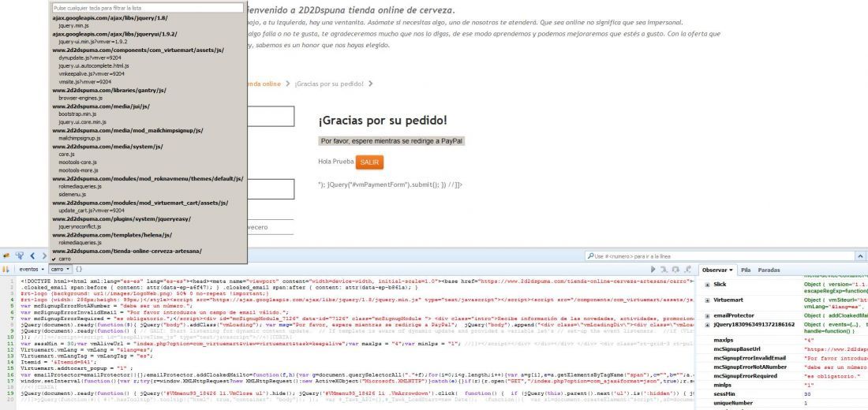The image size is (868, 410).
Task: Open the eventos dropdown
Action: [30, 270]
